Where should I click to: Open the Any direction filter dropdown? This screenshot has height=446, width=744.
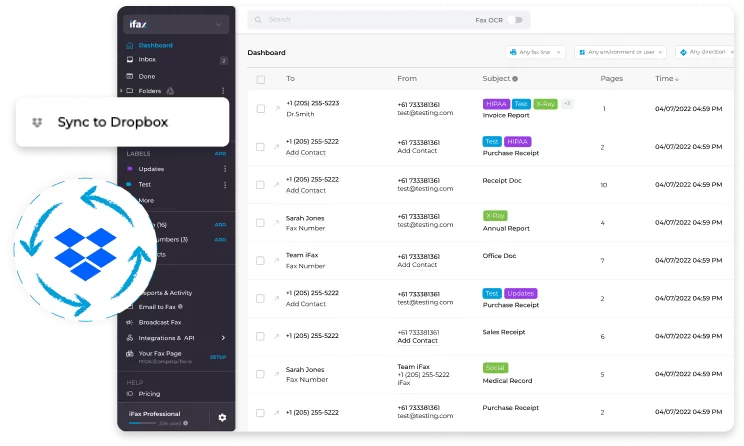pos(705,52)
